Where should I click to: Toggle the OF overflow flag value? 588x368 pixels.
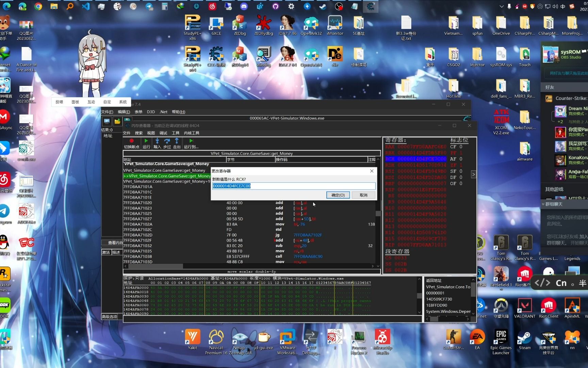461,183
